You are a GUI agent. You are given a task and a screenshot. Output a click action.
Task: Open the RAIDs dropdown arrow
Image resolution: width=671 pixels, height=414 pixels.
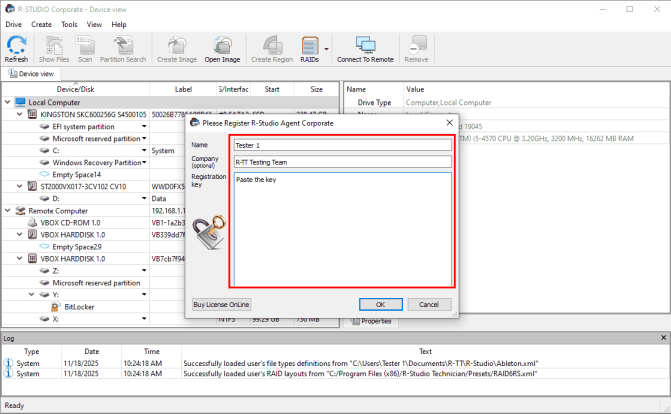coord(327,48)
